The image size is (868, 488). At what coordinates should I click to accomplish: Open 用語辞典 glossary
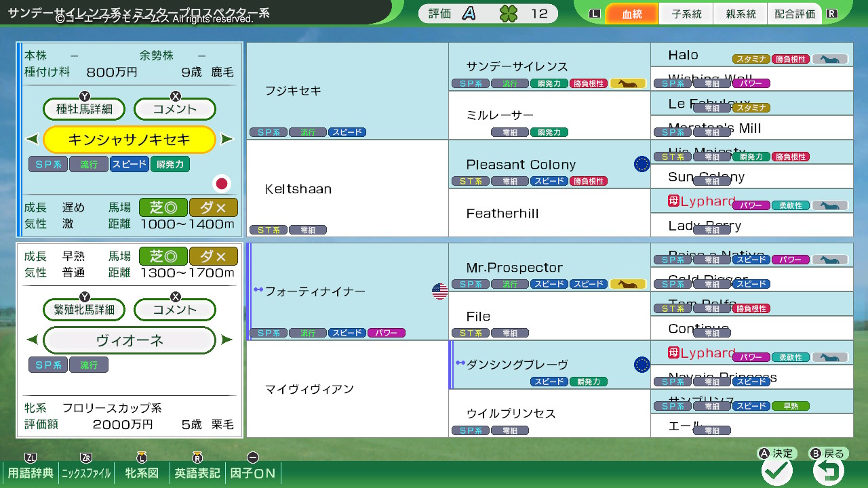[30, 473]
